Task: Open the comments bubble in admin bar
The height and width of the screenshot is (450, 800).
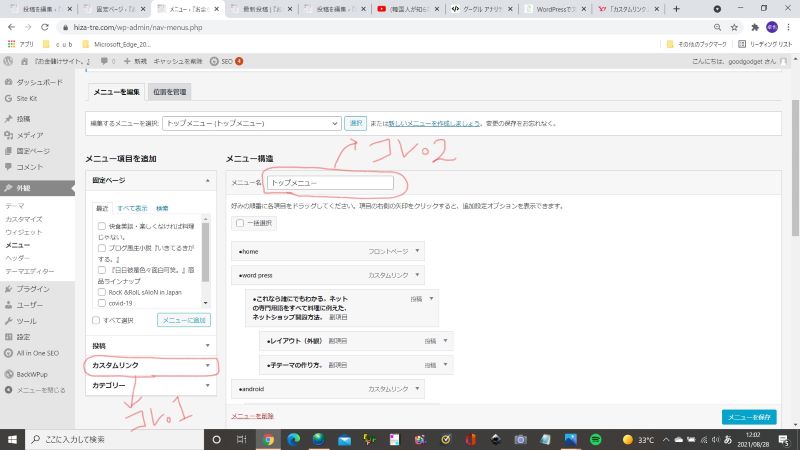Action: coord(108,61)
